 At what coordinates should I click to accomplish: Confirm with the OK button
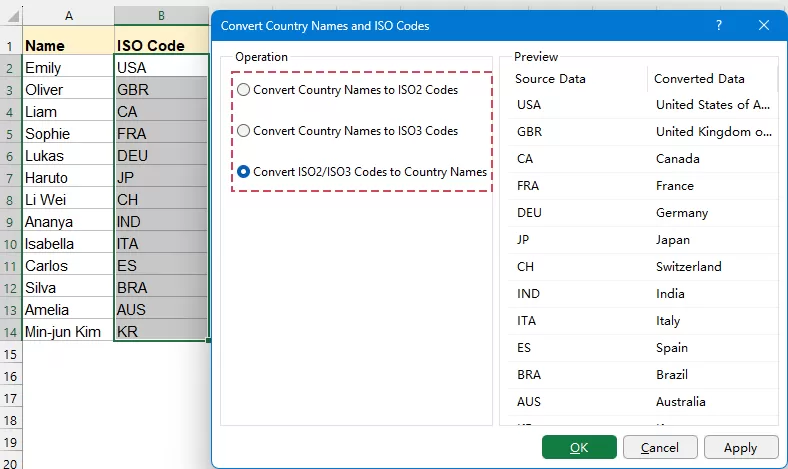(579, 447)
